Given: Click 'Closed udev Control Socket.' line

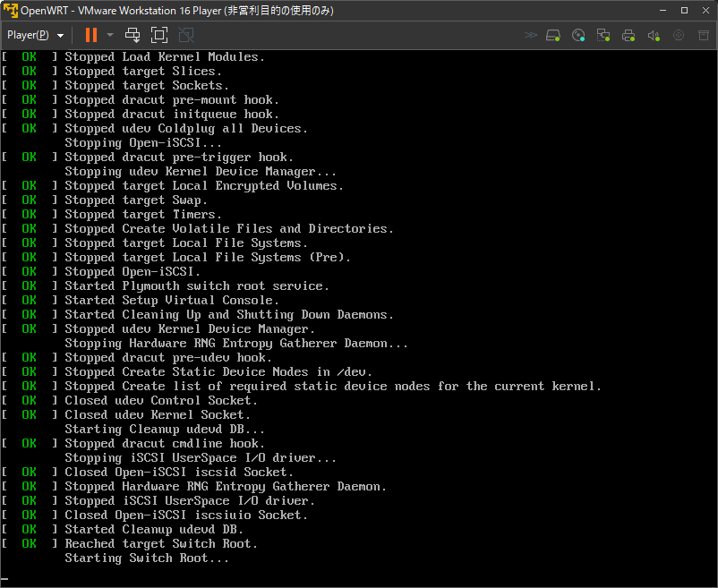Looking at the screenshot, I should click(161, 400).
